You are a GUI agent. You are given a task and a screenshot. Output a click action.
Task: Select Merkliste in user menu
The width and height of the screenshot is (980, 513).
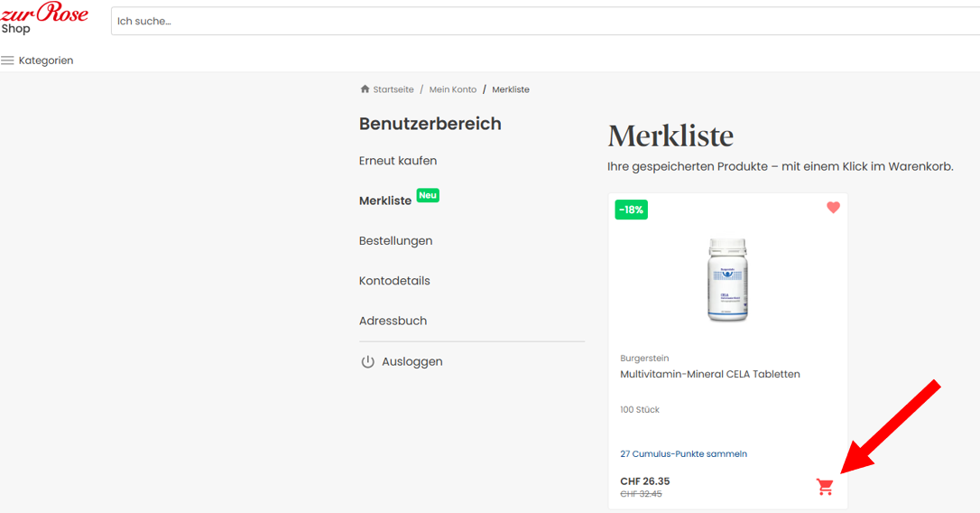click(x=385, y=201)
